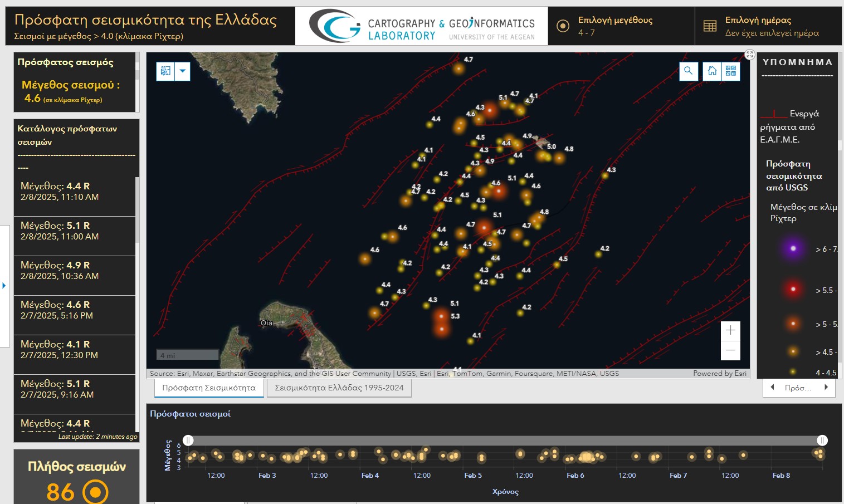
Task: Expand the selection tool dropdown arrow
Action: [x=182, y=71]
